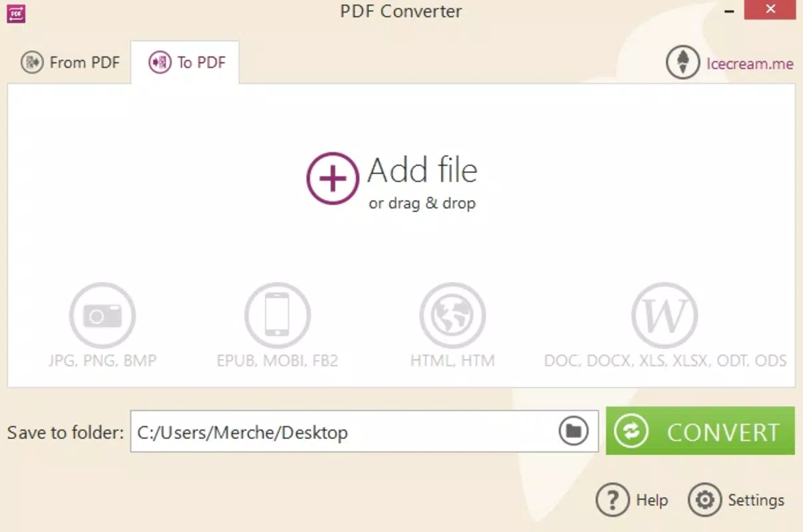Open Settings
The height and width of the screenshot is (532, 803).
(x=736, y=499)
